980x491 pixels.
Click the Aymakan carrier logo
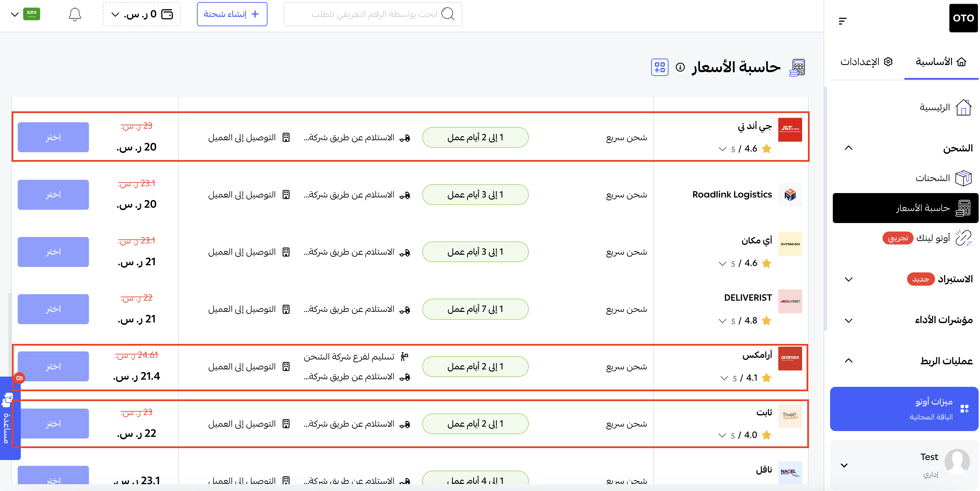point(790,244)
